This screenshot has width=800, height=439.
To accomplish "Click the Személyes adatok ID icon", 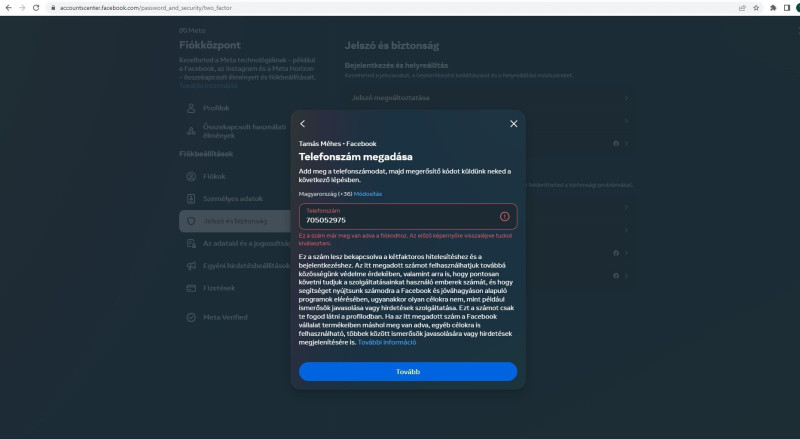I will [191, 199].
